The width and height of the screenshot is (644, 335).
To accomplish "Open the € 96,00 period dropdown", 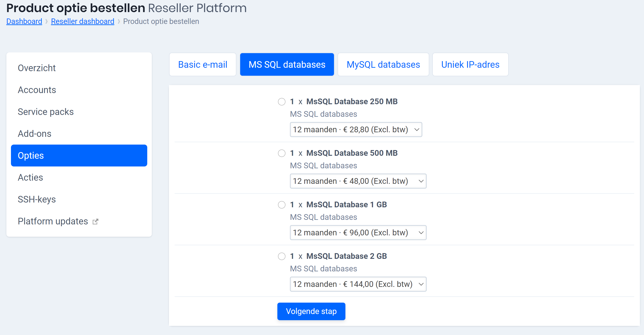I will click(358, 233).
